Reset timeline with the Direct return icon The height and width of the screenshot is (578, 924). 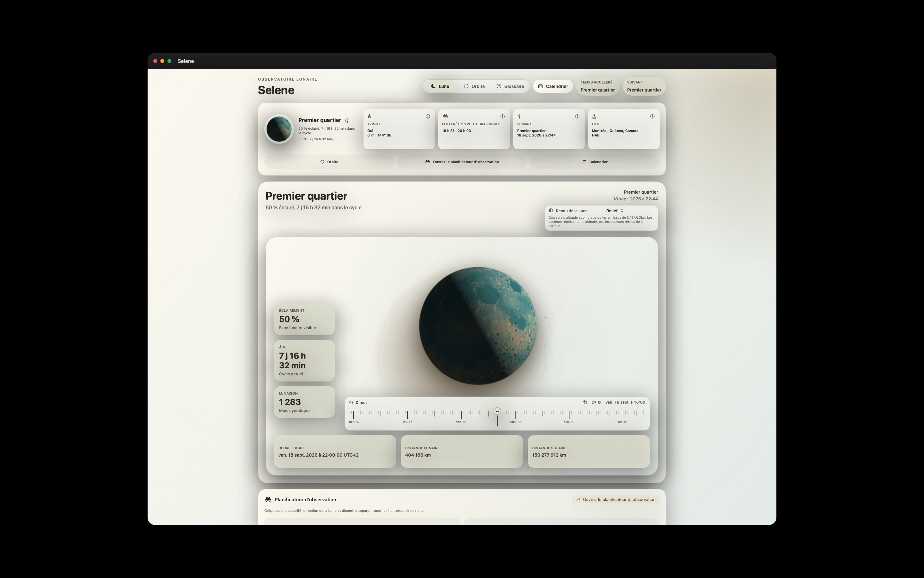pos(351,402)
